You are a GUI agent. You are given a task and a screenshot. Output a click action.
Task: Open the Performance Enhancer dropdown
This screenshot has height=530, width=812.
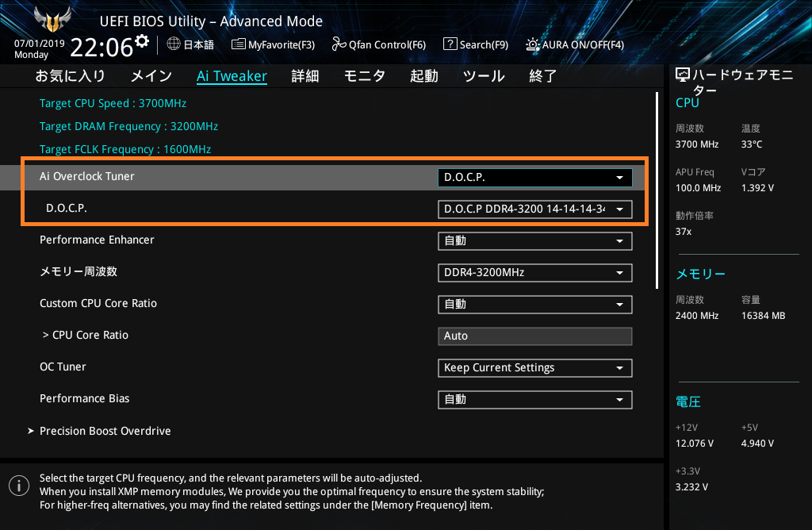point(535,241)
